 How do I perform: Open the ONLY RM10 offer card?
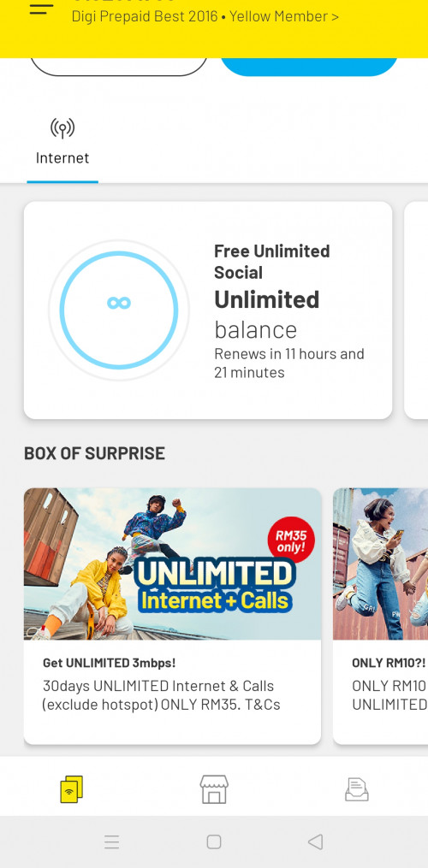380,616
